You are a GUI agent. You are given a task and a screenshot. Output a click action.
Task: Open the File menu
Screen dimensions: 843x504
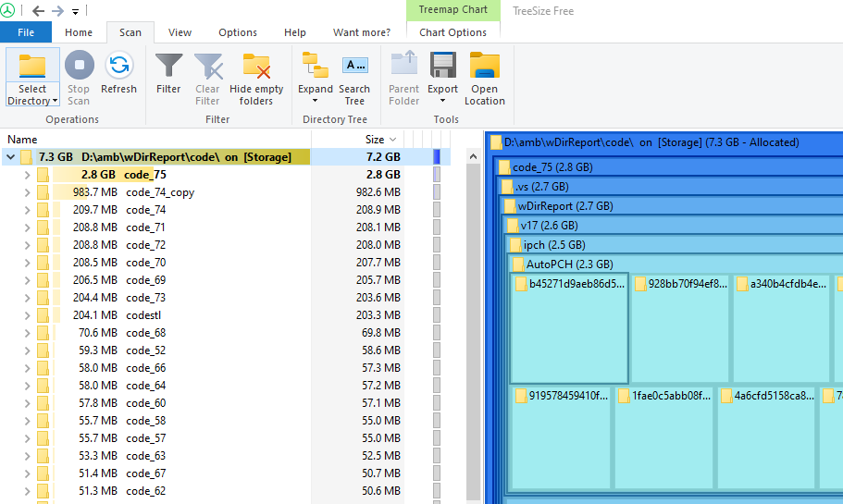click(x=26, y=32)
